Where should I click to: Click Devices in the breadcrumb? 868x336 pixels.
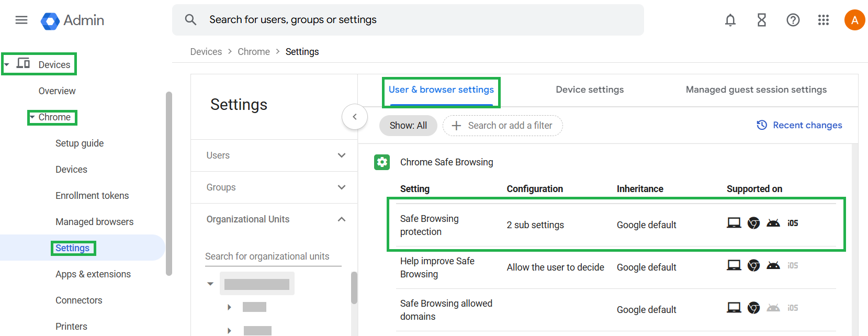[206, 52]
